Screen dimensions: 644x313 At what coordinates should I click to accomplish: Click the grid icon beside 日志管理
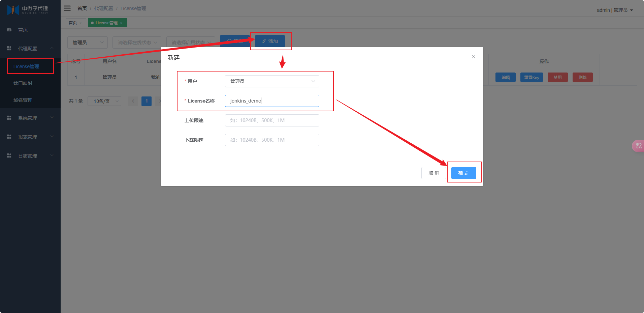pos(9,156)
